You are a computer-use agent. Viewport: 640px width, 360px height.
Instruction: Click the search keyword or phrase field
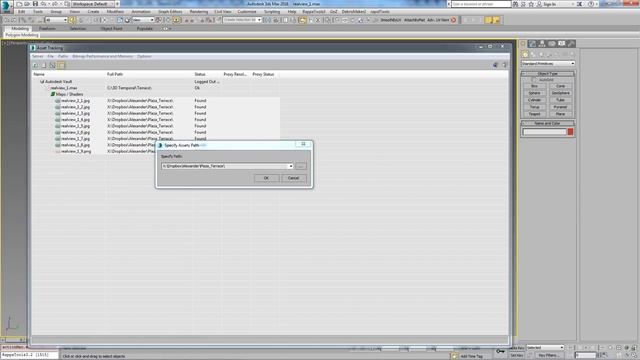pos(481,4)
